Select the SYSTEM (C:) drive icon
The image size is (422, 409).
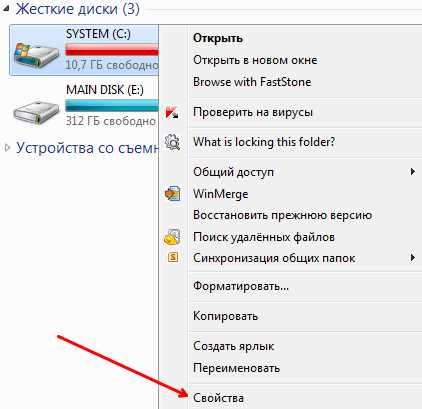(36, 54)
